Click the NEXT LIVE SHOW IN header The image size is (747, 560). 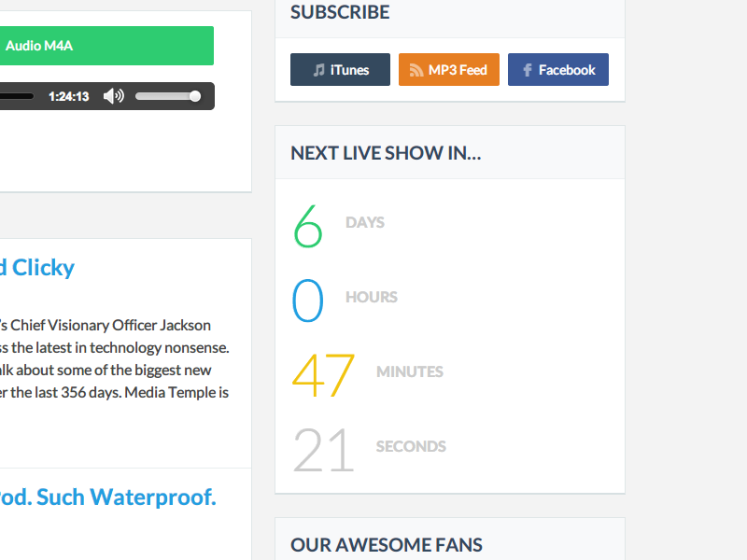[386, 152]
